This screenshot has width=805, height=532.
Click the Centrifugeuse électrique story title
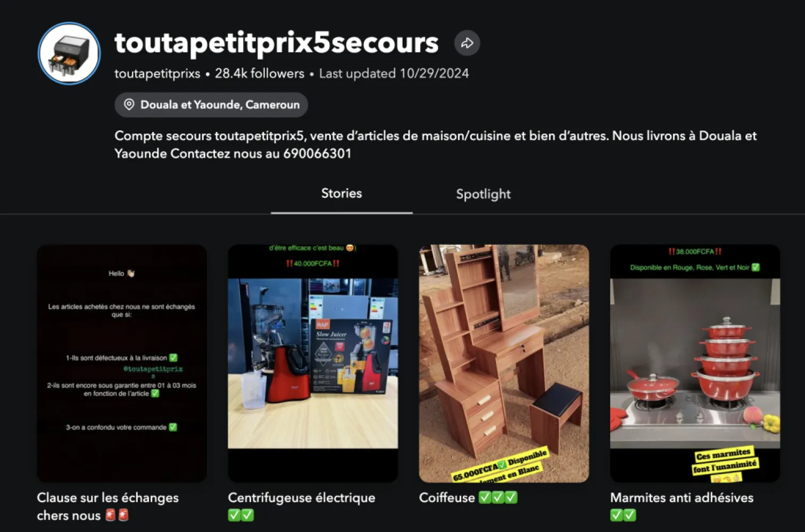point(302,498)
